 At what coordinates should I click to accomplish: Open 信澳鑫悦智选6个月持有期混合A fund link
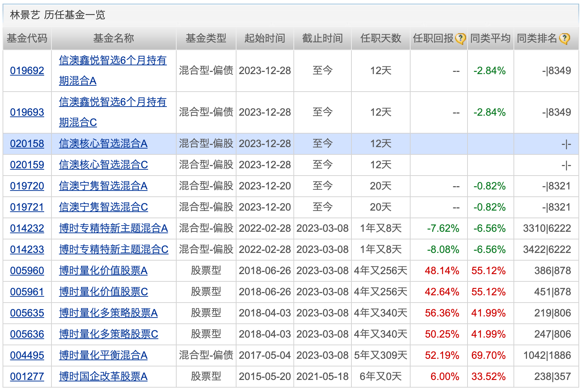click(x=113, y=70)
